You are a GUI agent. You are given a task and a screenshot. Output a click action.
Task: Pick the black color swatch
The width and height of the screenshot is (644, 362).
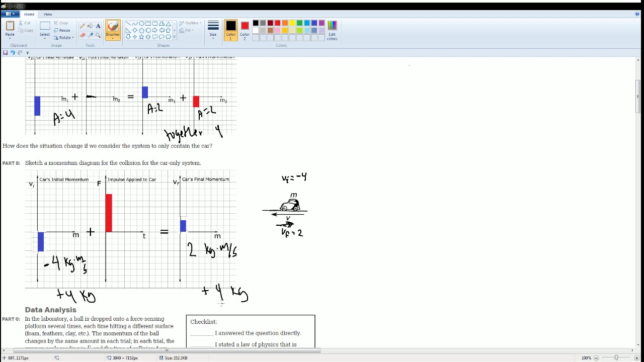(x=256, y=23)
